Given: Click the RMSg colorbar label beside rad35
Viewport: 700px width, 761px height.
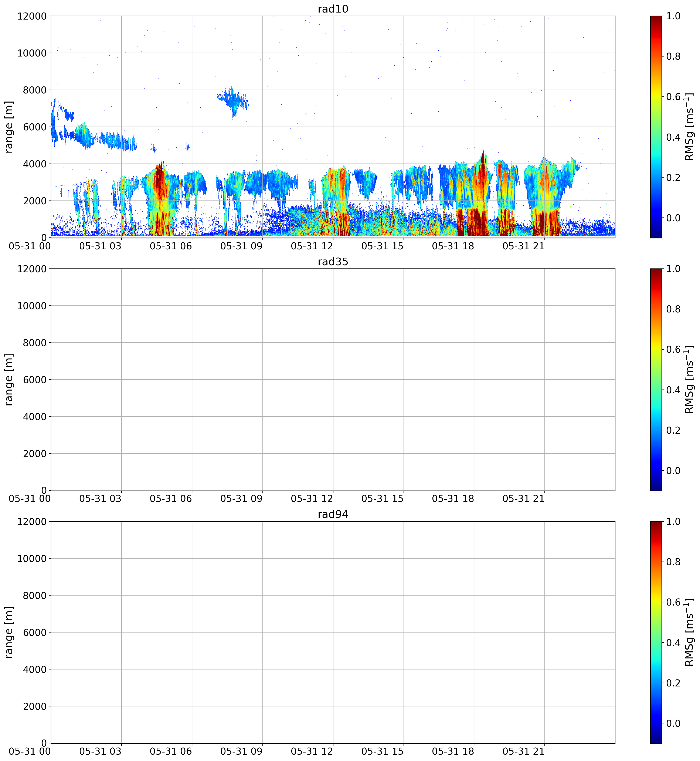Looking at the screenshot, I should [689, 380].
